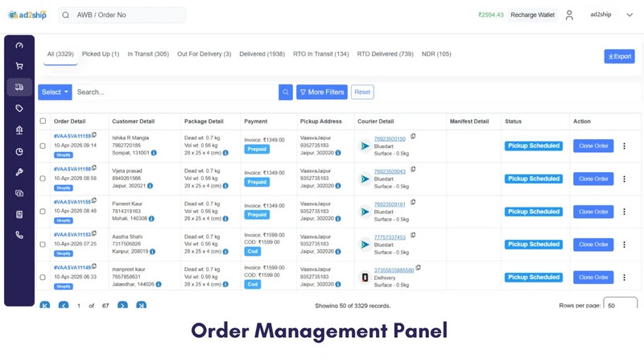
Task: Click Pickup Scheduled status for order #VAASVA11158
Action: point(534,179)
